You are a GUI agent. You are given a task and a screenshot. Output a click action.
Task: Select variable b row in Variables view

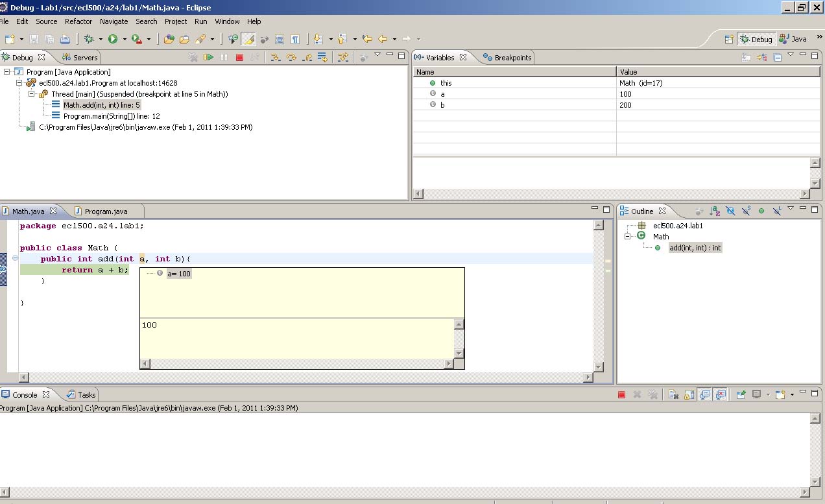click(x=616, y=105)
